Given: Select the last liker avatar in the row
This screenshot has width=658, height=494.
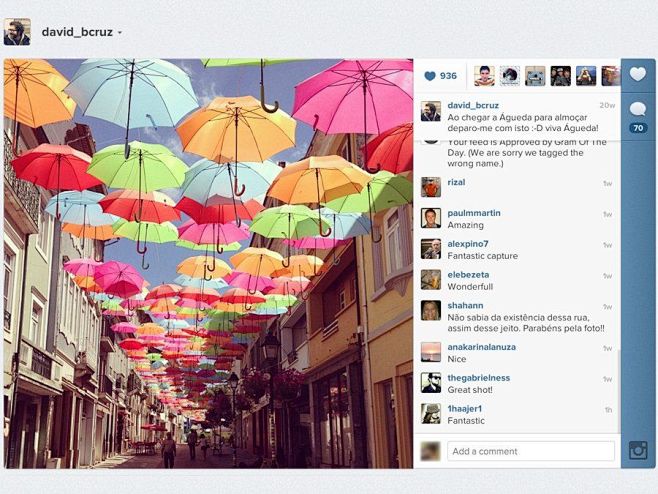Looking at the screenshot, I should 611,76.
